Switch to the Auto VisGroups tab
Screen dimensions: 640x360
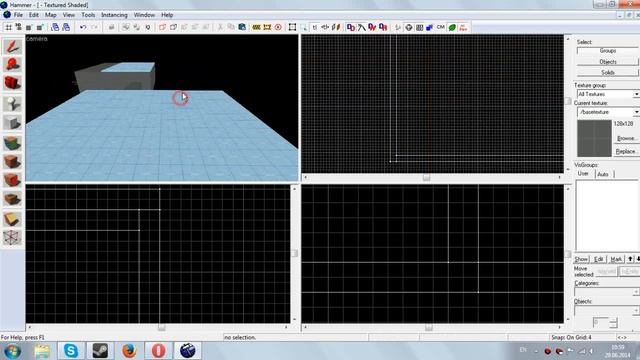[603, 174]
